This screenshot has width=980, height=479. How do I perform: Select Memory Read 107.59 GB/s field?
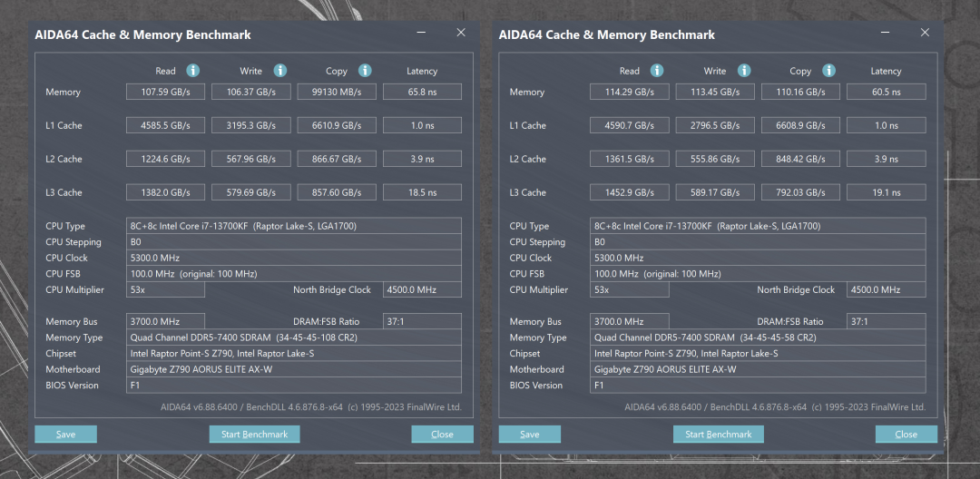click(x=166, y=92)
